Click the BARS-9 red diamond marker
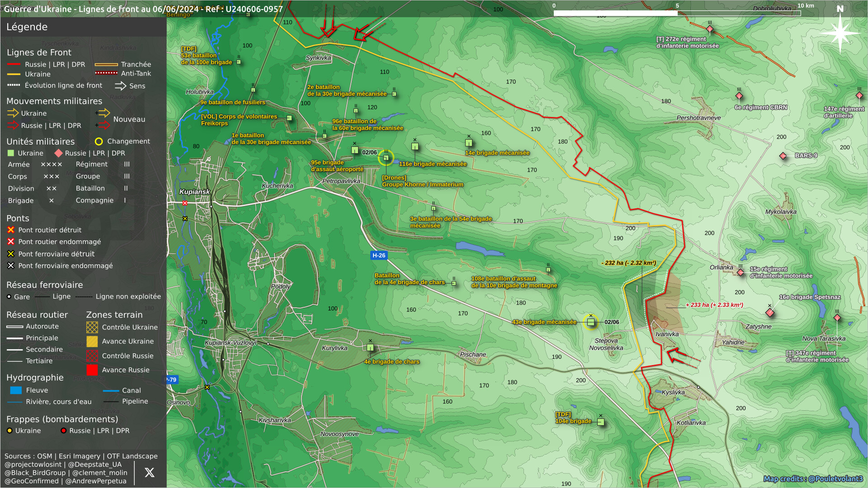This screenshot has height=488, width=868. coord(783,156)
